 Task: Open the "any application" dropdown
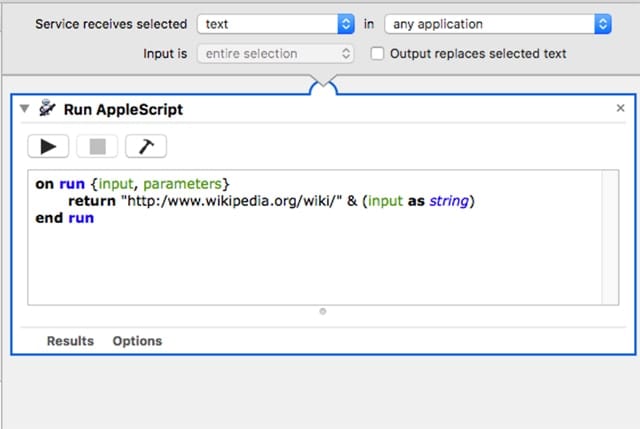click(497, 23)
